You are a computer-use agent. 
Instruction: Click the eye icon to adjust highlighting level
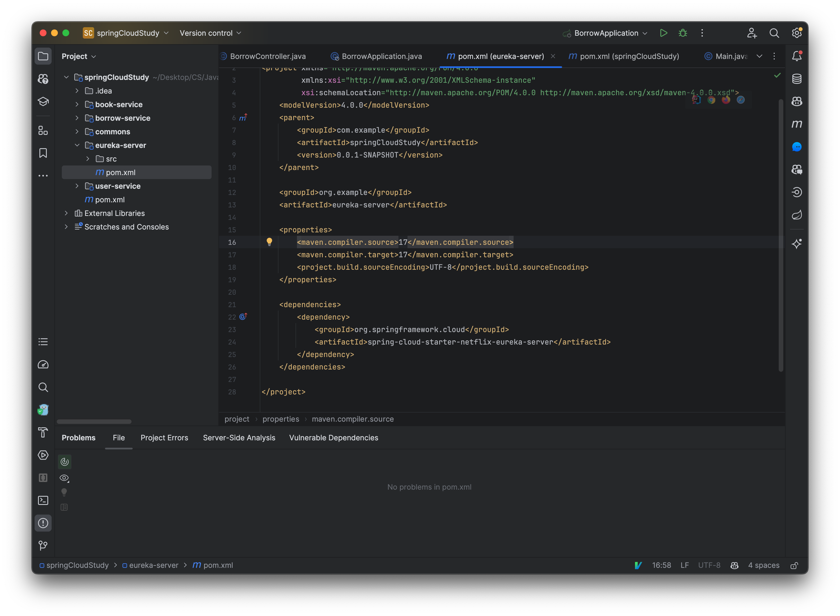coord(64,478)
